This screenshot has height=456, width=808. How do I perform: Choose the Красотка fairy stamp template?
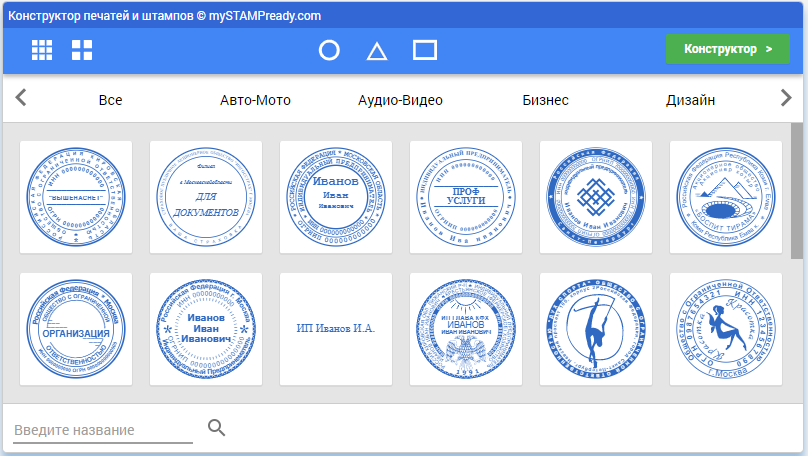click(726, 329)
